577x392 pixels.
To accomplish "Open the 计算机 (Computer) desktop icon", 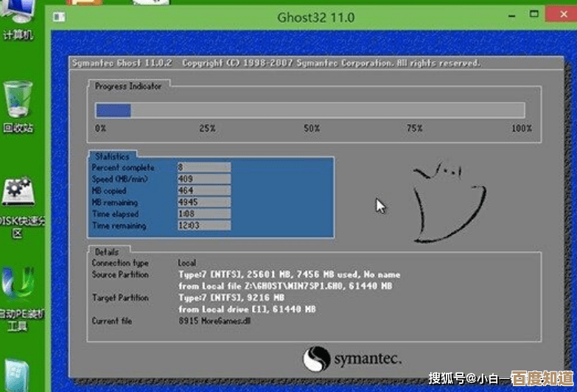I will (16, 15).
